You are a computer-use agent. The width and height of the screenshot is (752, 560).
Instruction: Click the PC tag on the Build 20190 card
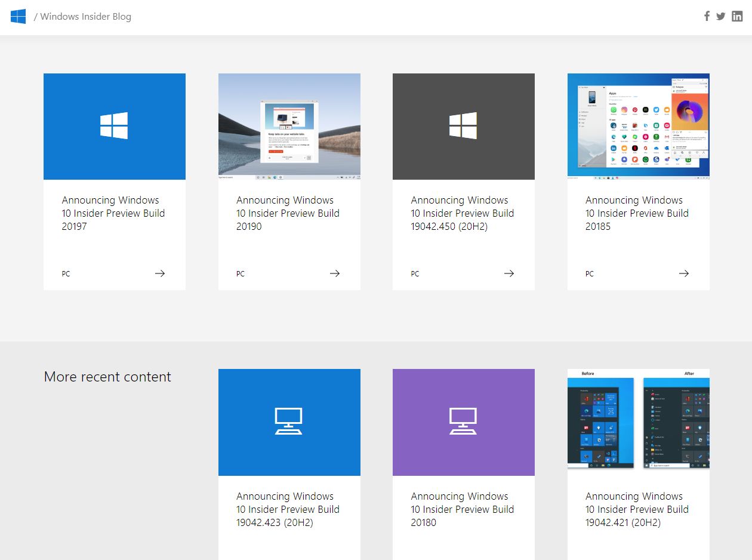click(241, 274)
